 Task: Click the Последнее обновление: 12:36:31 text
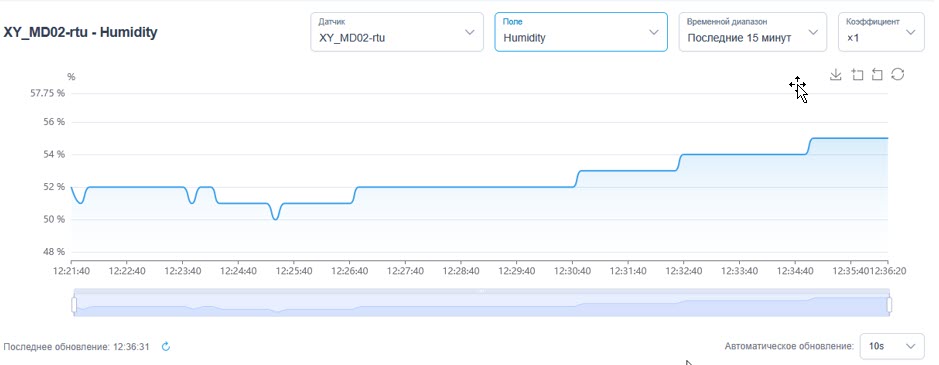[77, 346]
